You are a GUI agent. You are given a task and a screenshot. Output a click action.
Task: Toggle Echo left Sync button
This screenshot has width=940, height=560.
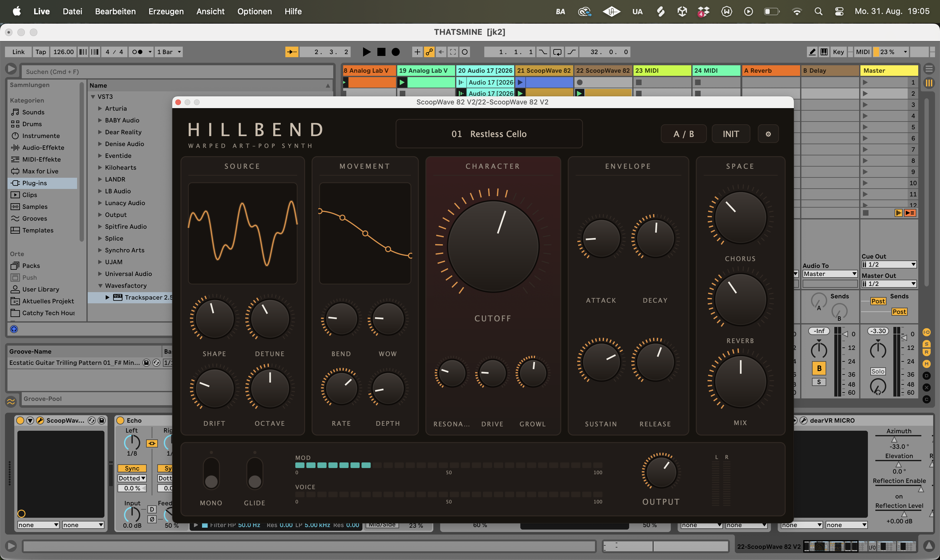(x=132, y=468)
